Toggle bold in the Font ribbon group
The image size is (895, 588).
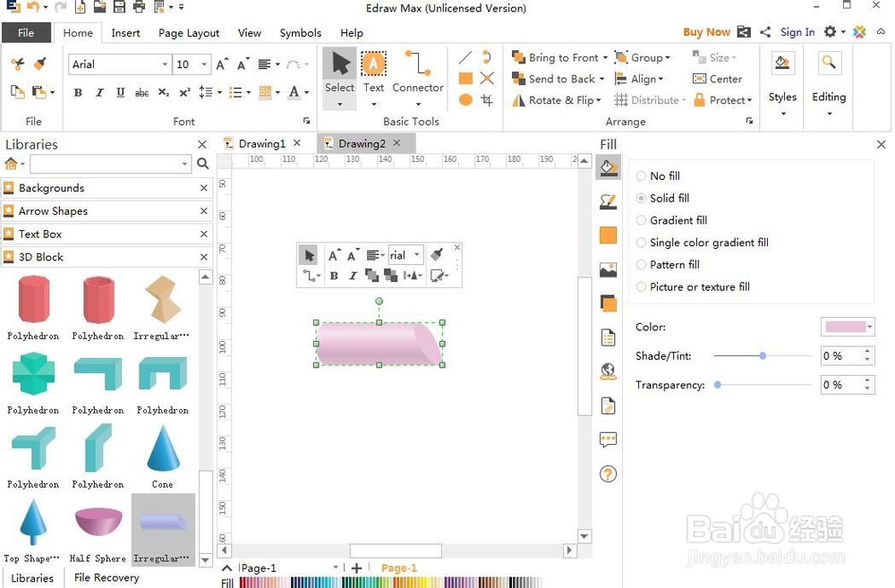coord(78,92)
